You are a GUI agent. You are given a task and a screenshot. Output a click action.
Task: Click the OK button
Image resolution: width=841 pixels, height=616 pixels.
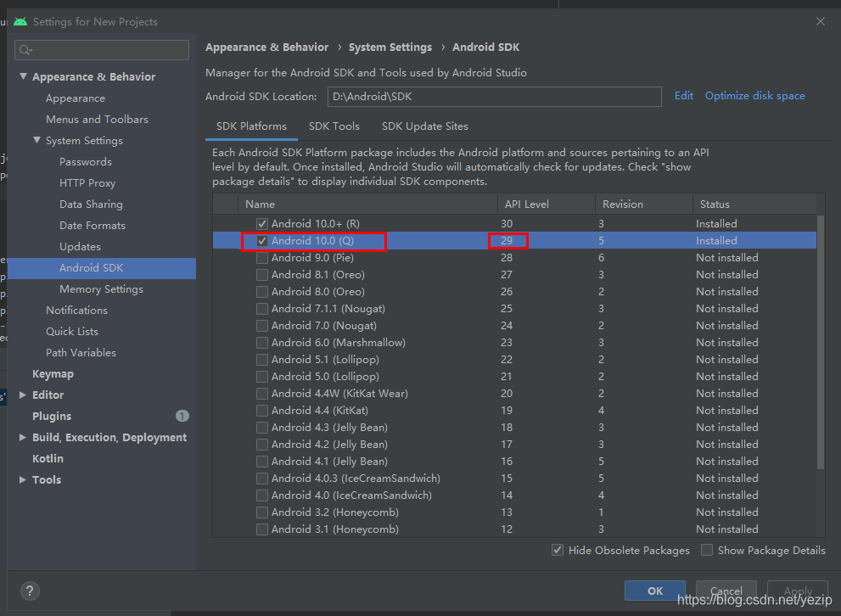click(655, 591)
